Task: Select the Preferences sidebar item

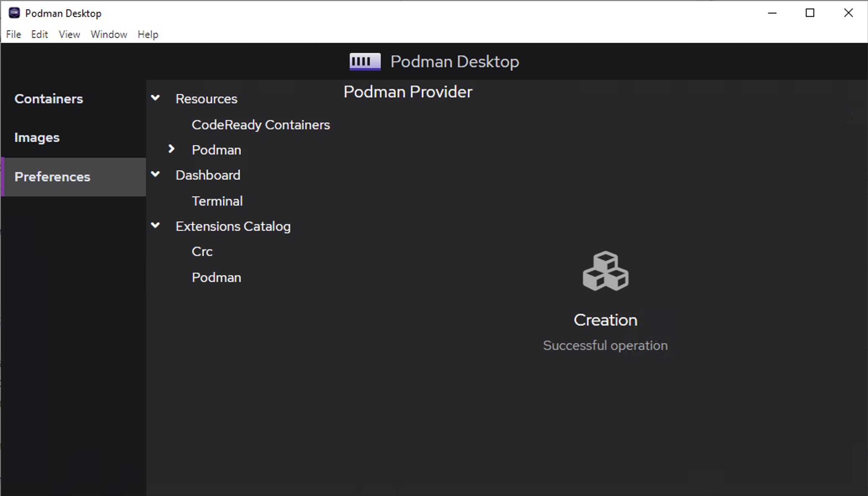Action: (x=52, y=177)
